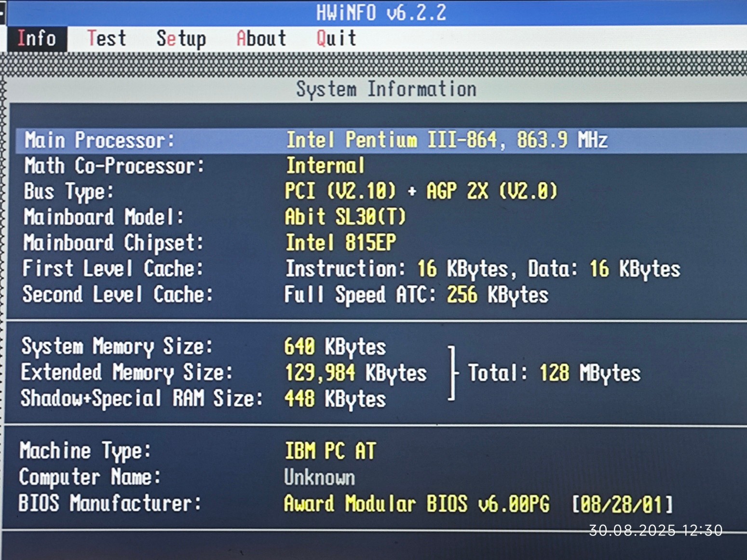Select the Mainboard Chipset label
The image size is (747, 560).
click(113, 243)
